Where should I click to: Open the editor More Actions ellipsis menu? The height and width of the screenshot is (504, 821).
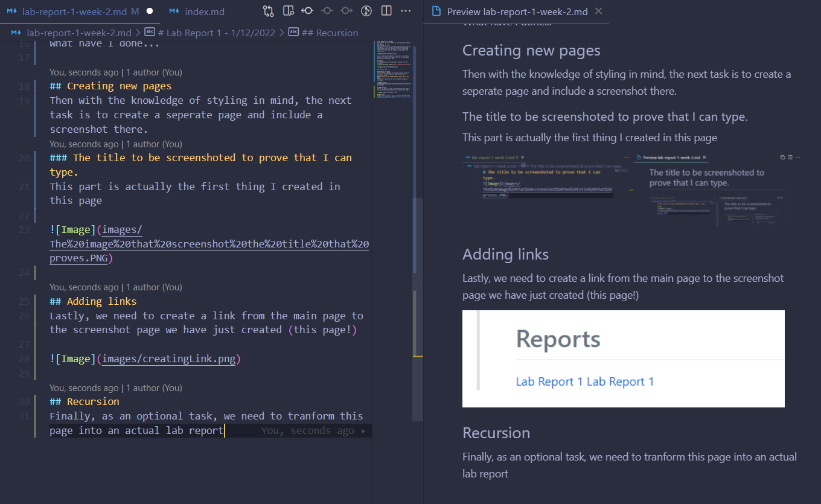[406, 11]
